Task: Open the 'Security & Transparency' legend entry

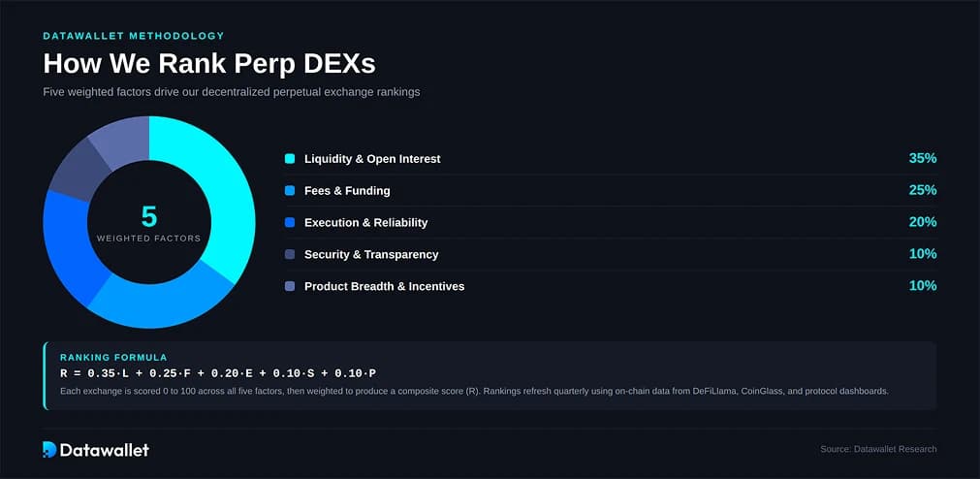Action: (x=371, y=254)
